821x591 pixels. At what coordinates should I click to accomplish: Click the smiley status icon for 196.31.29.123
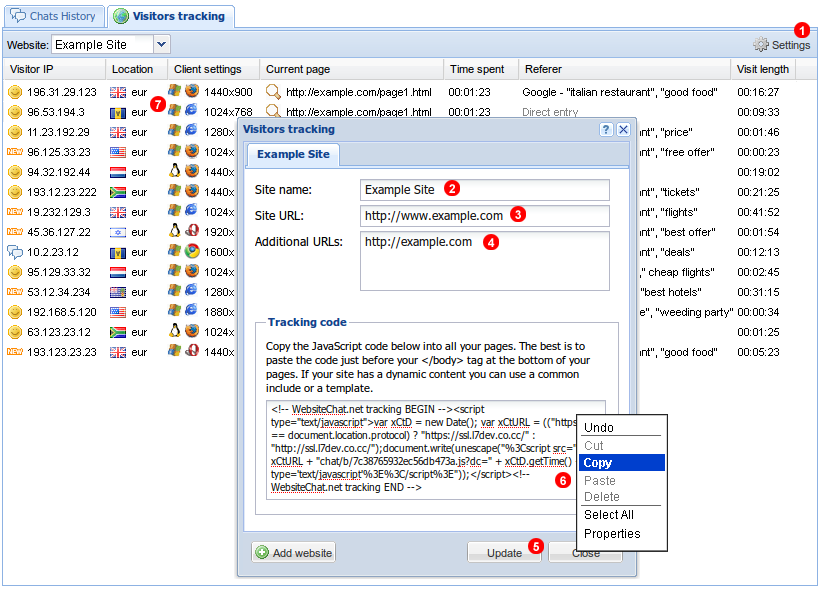coord(15,92)
